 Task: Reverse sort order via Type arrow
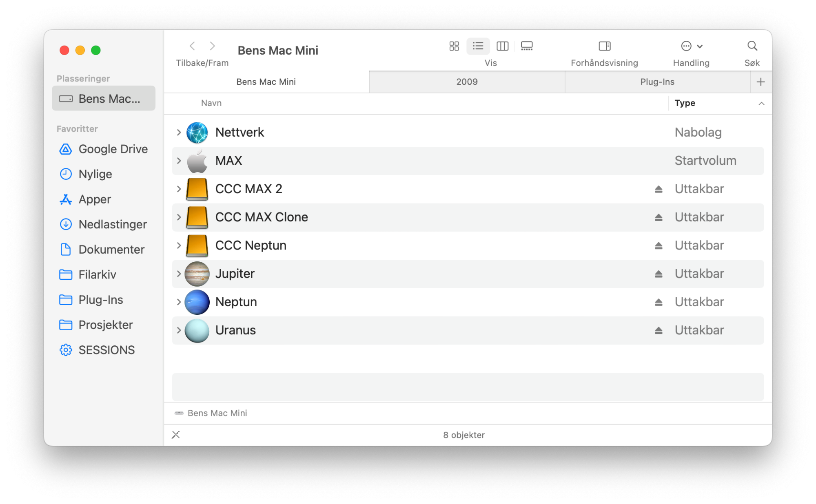761,104
